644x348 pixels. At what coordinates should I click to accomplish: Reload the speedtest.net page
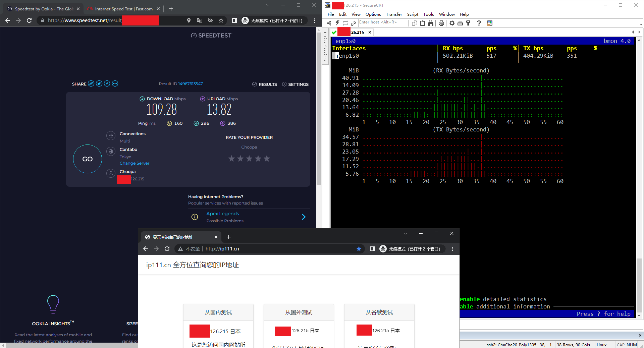pos(29,20)
